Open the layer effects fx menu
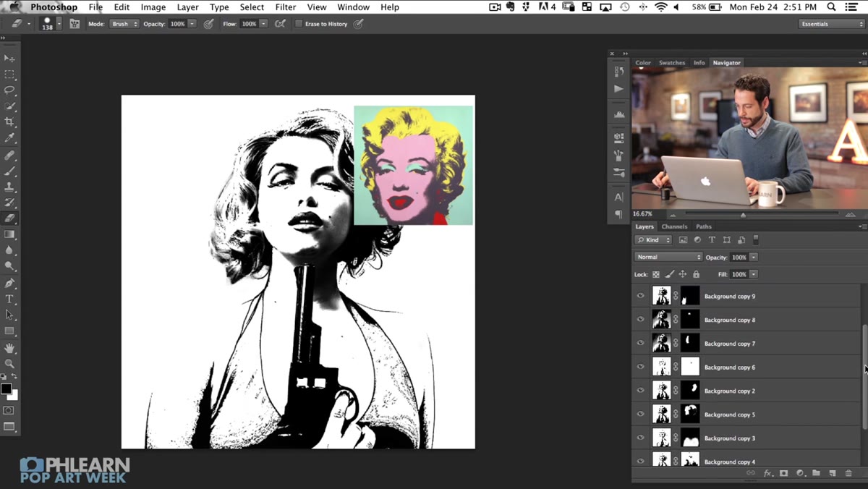The height and width of the screenshot is (489, 868). [767, 473]
